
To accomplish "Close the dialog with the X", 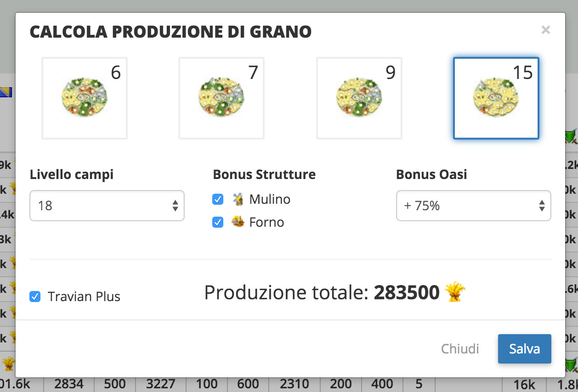I will (x=545, y=30).
